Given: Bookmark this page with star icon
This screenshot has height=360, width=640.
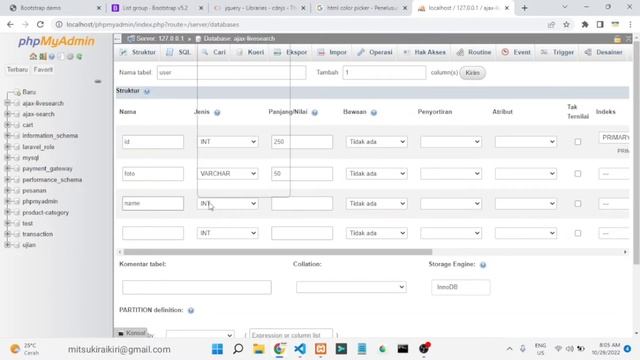Looking at the screenshot, I should [567, 24].
